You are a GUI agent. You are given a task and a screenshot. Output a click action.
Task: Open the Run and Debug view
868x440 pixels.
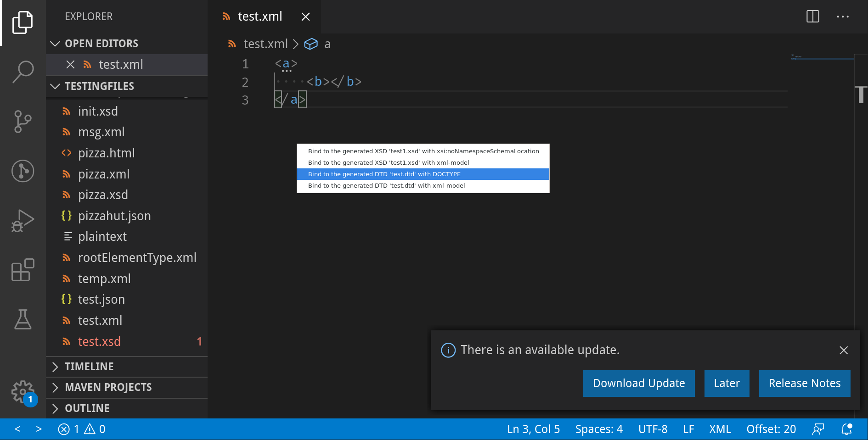pos(23,221)
